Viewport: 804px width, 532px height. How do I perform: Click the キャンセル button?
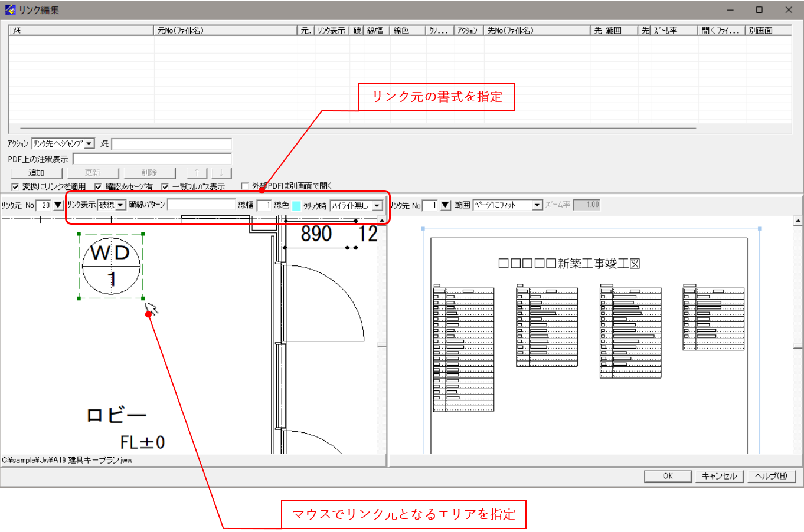[719, 476]
